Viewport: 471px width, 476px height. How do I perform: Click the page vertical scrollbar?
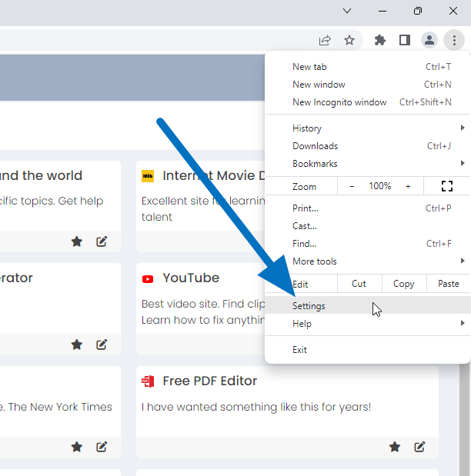coord(464,419)
